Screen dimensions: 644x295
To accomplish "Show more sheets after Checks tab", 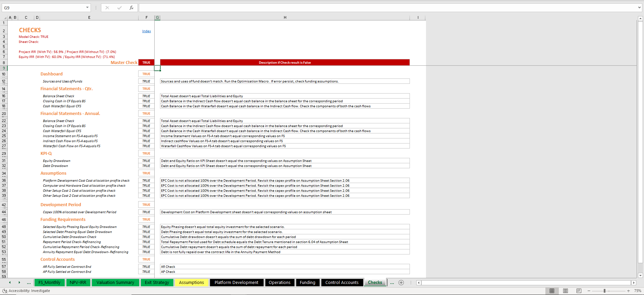I will 392,283.
